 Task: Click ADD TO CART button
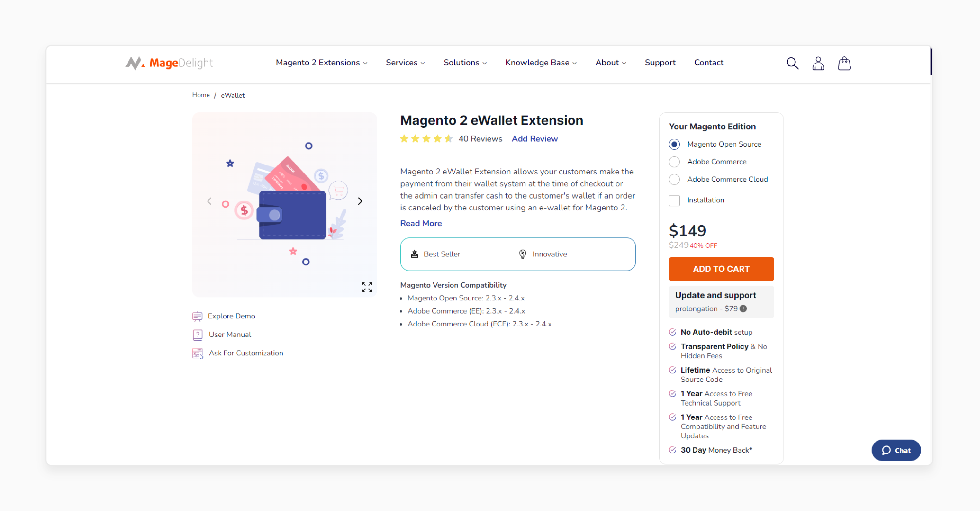pyautogui.click(x=721, y=269)
